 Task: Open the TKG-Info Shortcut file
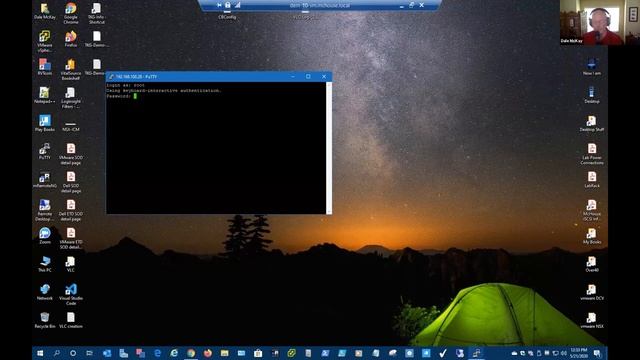click(x=96, y=13)
